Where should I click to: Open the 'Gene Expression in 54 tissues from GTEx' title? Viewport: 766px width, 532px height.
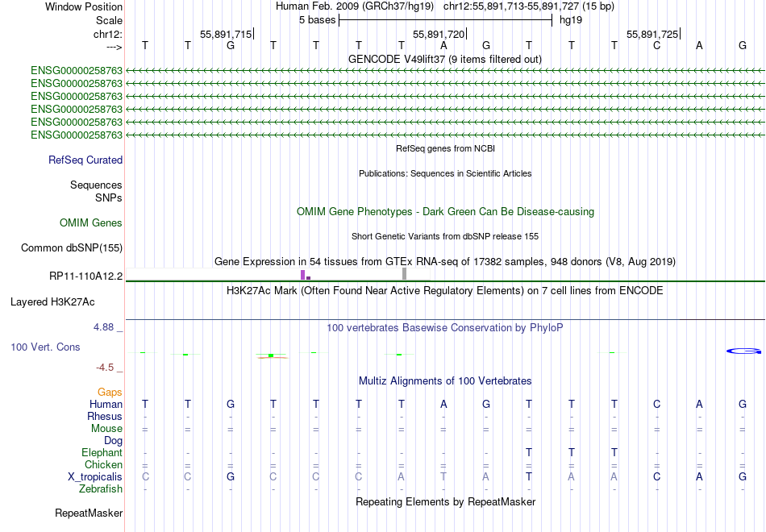[x=445, y=261]
